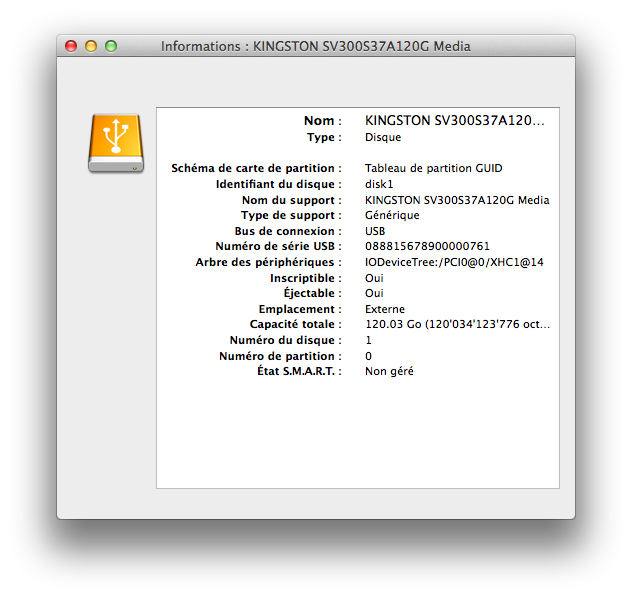The width and height of the screenshot is (632, 598).
Task: Select the S.M.A.R.T. status 'Non géré'
Action: tap(389, 371)
